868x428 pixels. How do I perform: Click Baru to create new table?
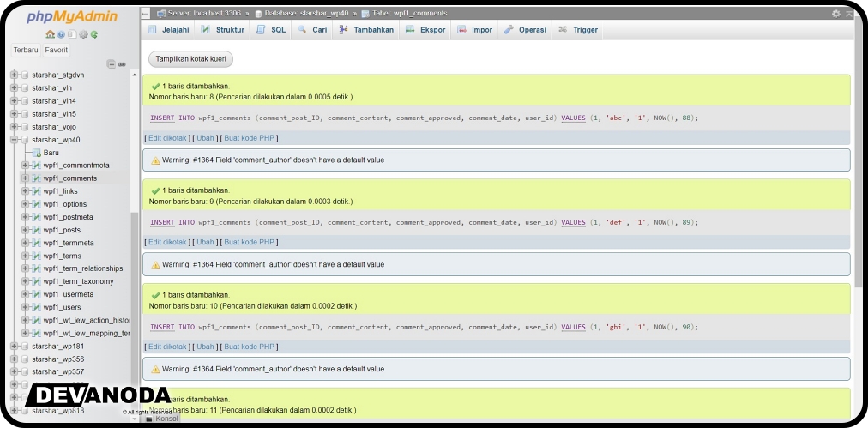(51, 153)
